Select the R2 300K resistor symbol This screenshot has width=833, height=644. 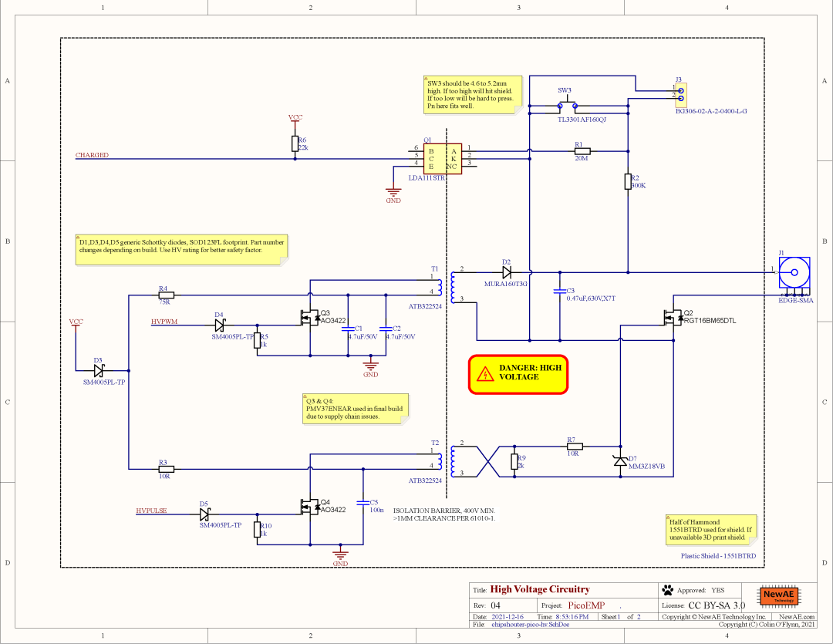pos(628,181)
